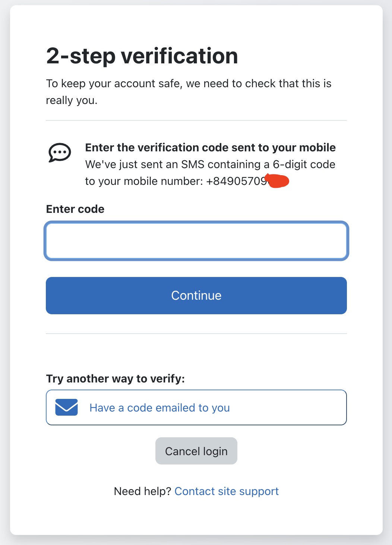
Task: Click the Try another way to verify heading
Action: [116, 379]
